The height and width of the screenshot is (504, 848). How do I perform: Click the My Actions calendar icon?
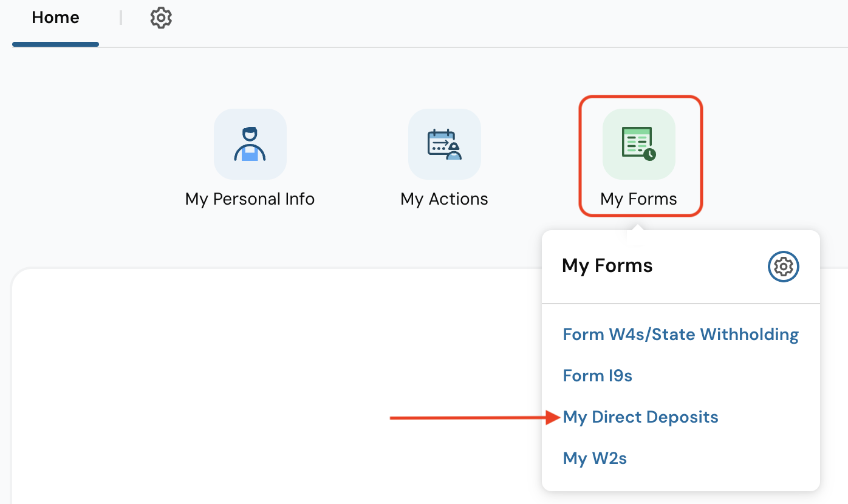pos(444,144)
